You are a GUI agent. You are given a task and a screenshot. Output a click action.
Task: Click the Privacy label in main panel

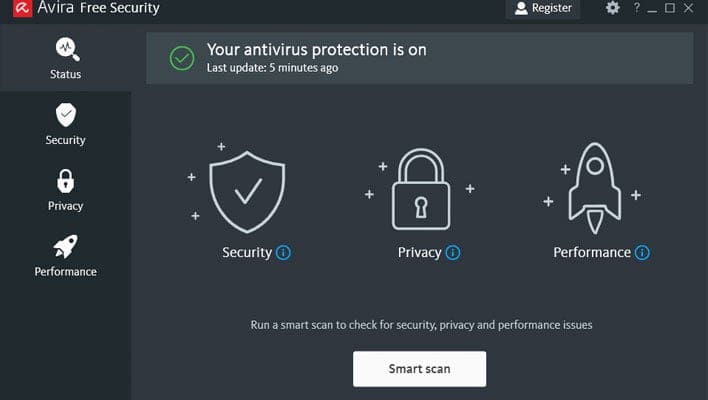coord(419,253)
